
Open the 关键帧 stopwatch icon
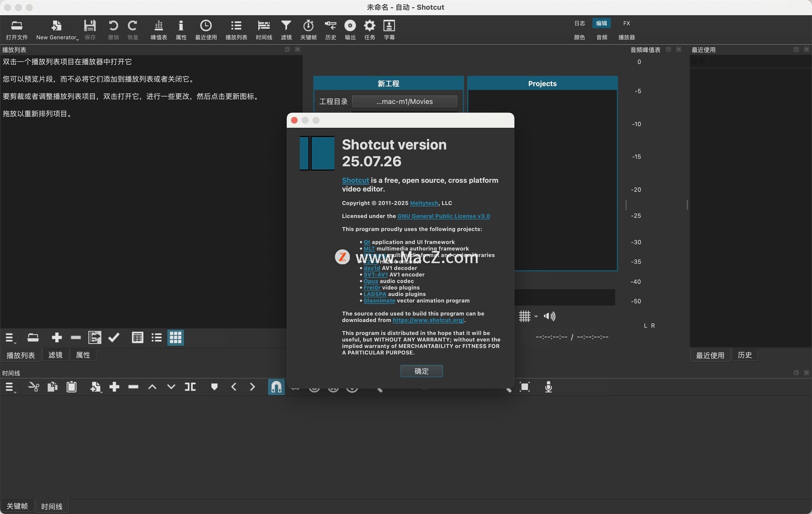308,30
